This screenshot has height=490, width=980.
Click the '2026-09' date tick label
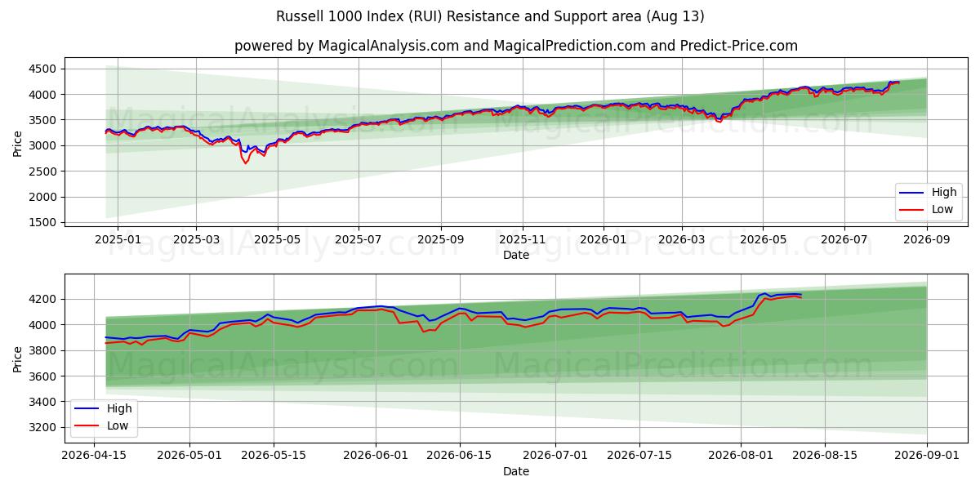tap(927, 239)
